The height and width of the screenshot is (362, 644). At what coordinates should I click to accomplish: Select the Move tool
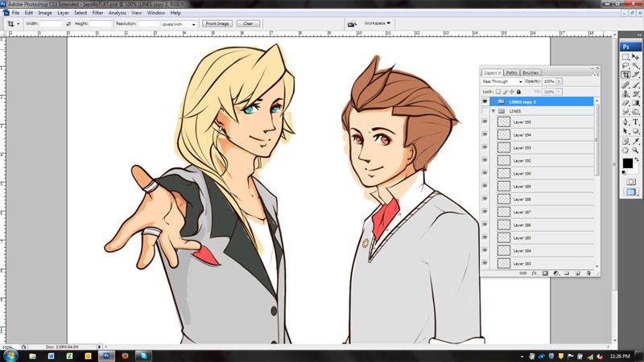pyautogui.click(x=636, y=56)
